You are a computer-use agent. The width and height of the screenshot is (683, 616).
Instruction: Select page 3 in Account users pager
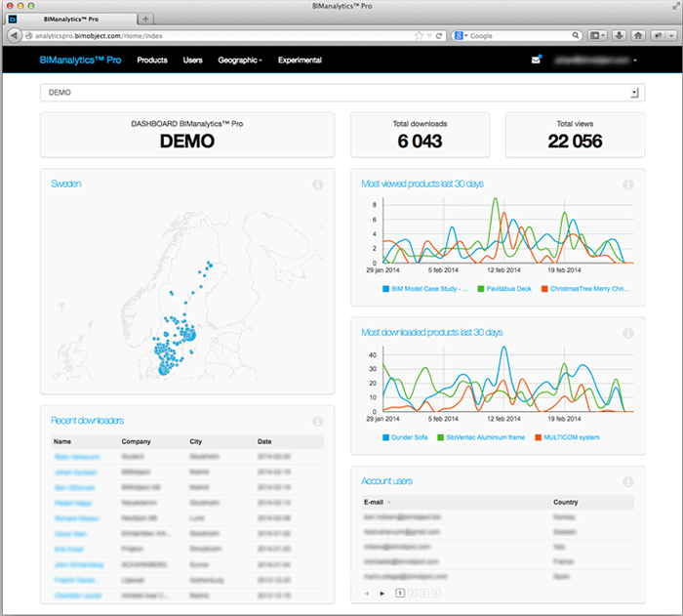423,594
